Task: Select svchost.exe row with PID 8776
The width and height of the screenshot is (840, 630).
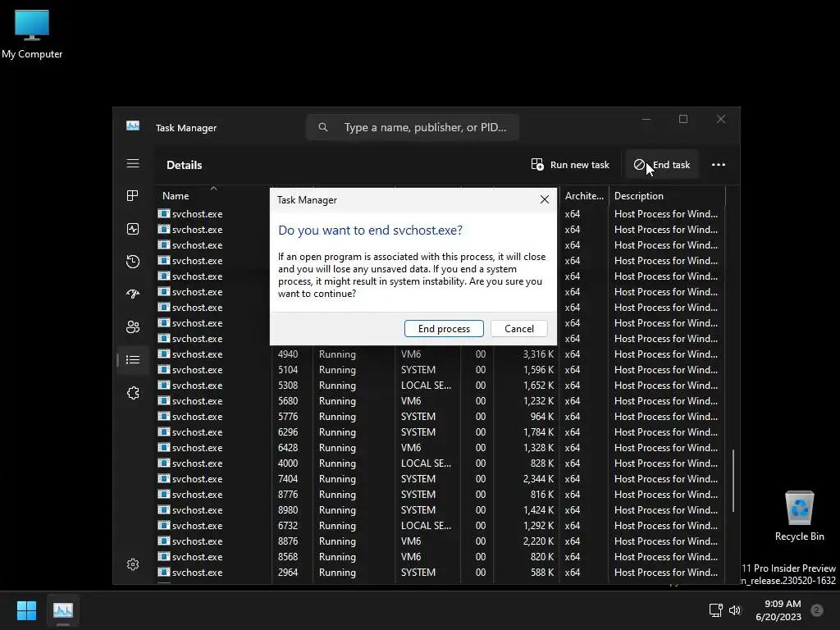Action: click(441, 494)
